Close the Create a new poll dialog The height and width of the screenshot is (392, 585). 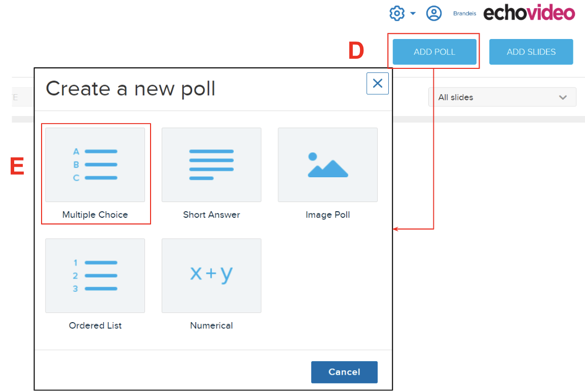378,84
